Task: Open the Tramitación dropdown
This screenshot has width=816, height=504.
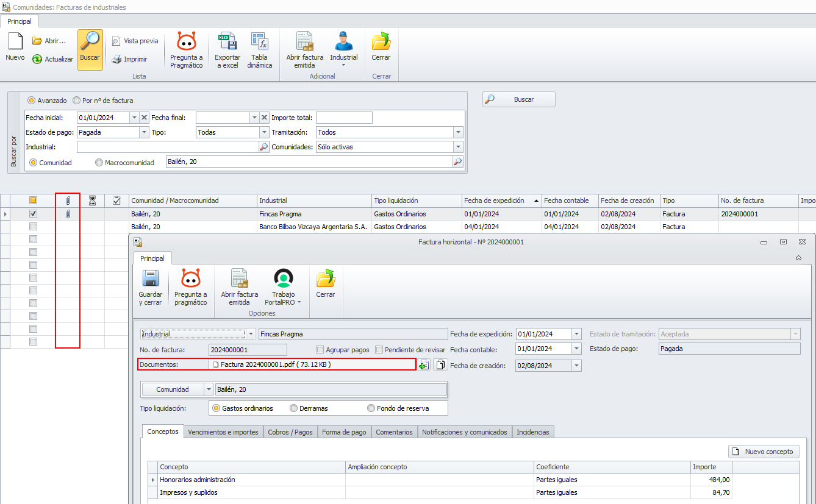Action: 457,132
